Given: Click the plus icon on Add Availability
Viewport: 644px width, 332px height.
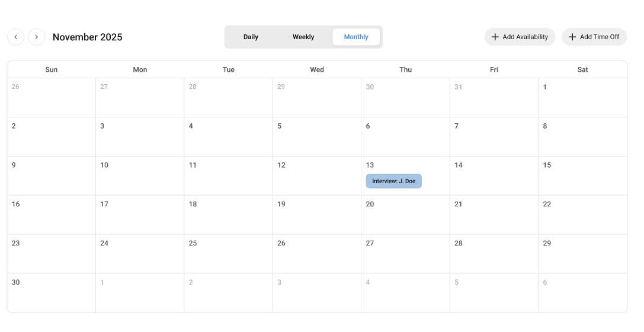Looking at the screenshot, I should [x=495, y=37].
